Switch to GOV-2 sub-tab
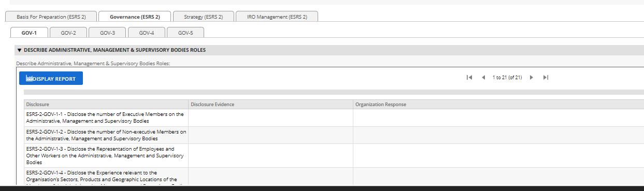This screenshot has height=191, width=644. 68,33
